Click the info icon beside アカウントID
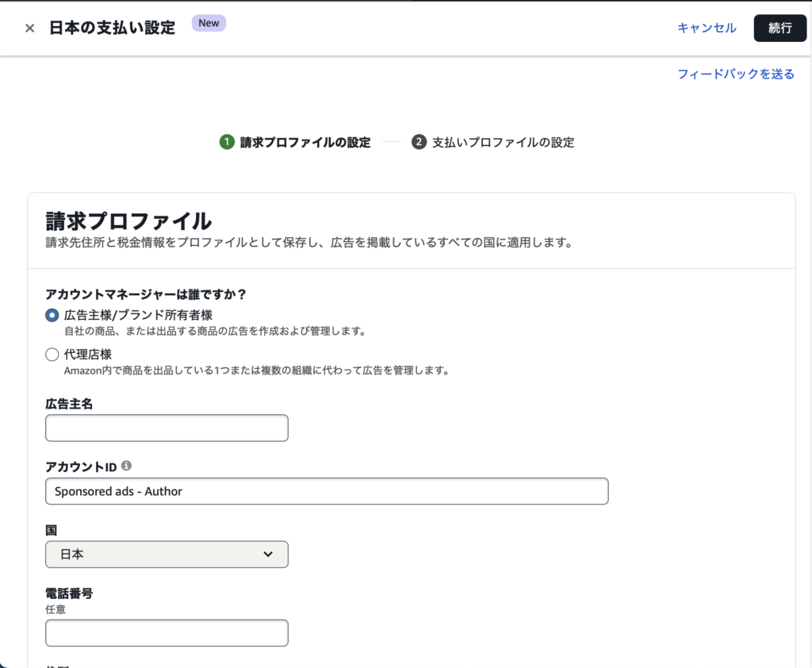812x668 pixels. pos(127,466)
